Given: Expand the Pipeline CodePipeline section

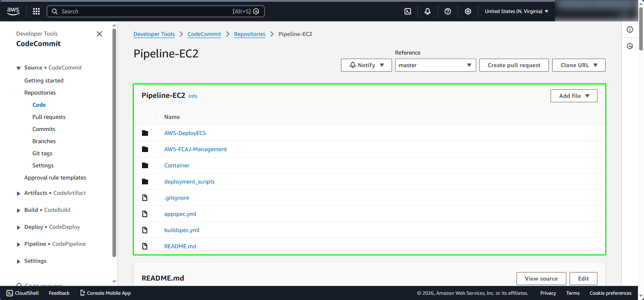Looking at the screenshot, I should (x=19, y=244).
